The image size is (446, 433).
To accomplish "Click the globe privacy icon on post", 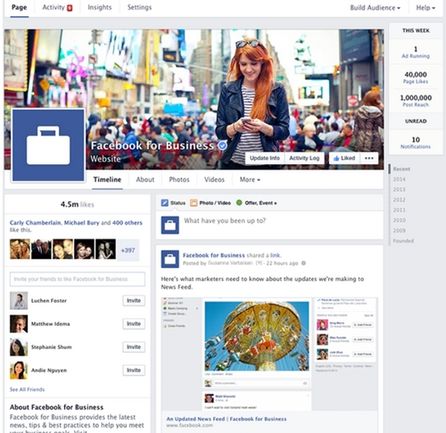I will (304, 263).
